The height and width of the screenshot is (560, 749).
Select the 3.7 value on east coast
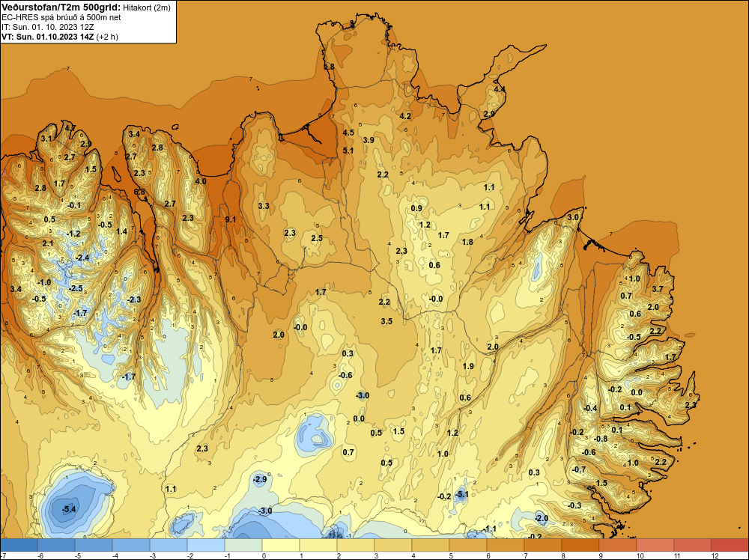coord(658,289)
